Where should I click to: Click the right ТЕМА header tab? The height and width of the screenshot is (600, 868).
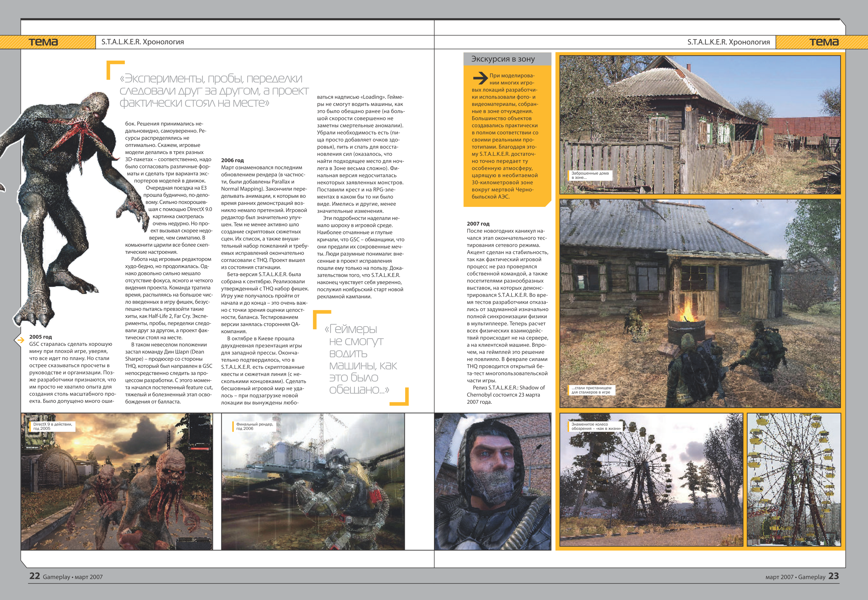824,42
